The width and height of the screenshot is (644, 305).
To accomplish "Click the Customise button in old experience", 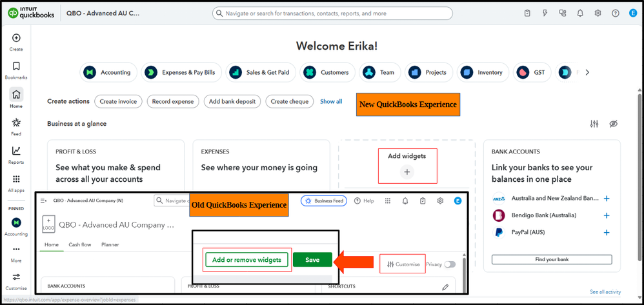I will [x=403, y=264].
